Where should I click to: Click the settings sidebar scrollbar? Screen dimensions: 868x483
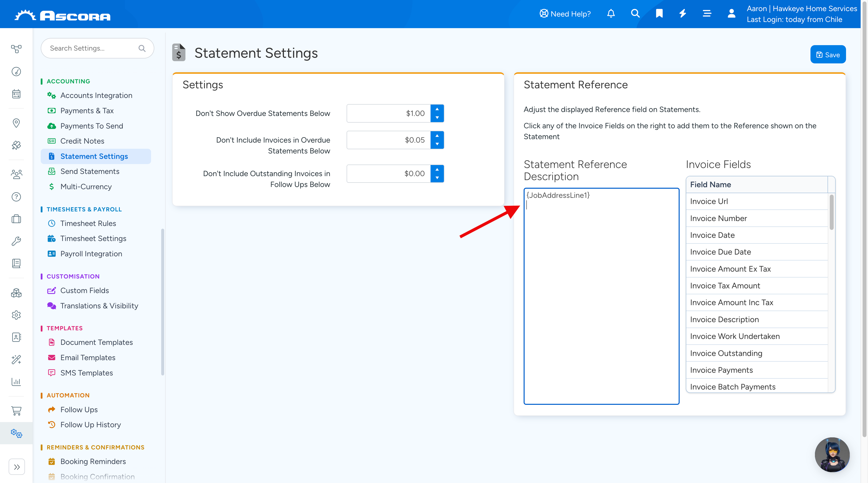[x=163, y=302]
